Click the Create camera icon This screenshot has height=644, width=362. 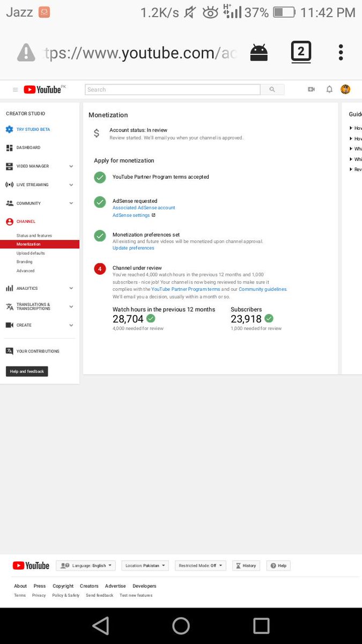click(9, 325)
